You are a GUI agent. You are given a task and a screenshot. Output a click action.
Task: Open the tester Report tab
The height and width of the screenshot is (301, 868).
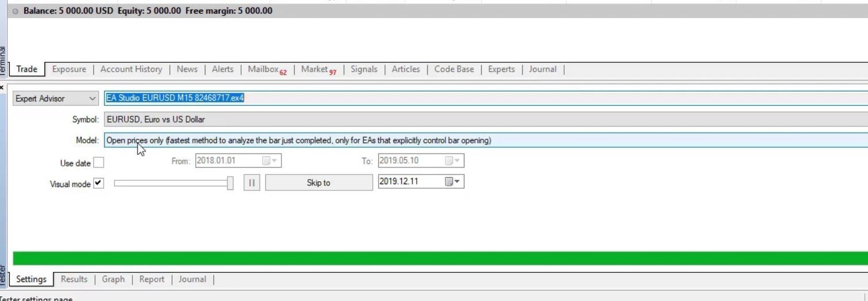[x=152, y=279]
